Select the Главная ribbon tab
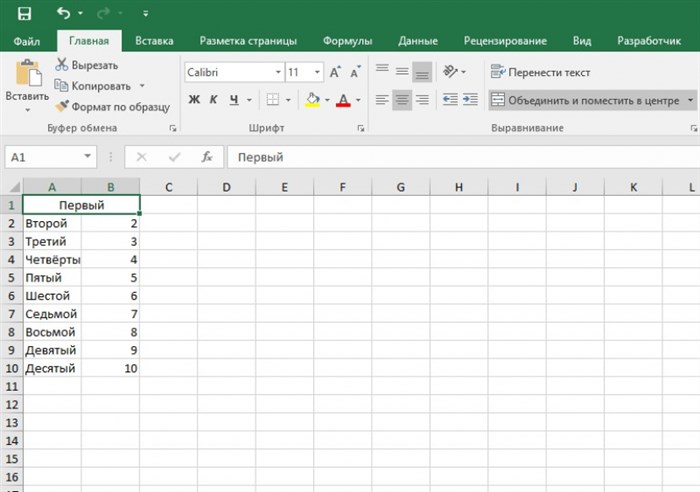The height and width of the screenshot is (492, 700). [89, 41]
